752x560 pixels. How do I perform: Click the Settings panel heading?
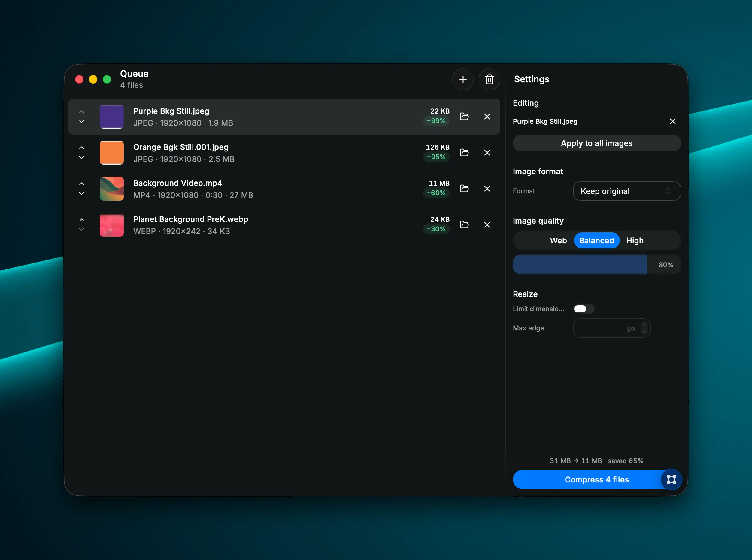[x=531, y=79]
